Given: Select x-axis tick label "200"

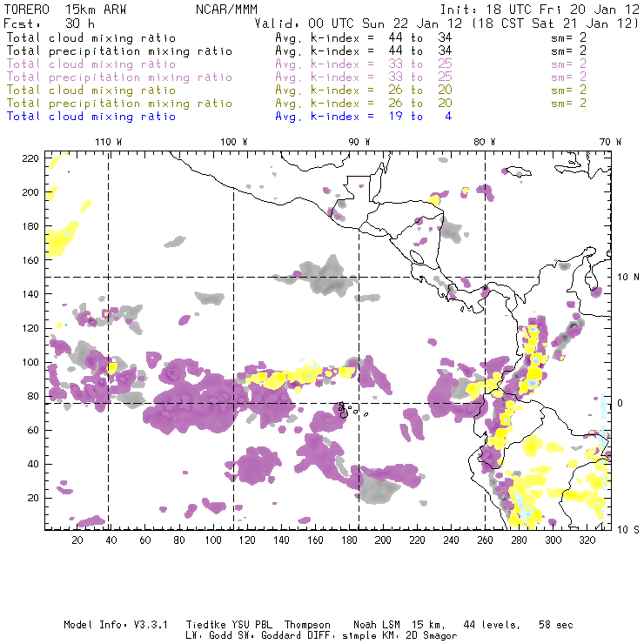Looking at the screenshot, I should click(383, 540).
